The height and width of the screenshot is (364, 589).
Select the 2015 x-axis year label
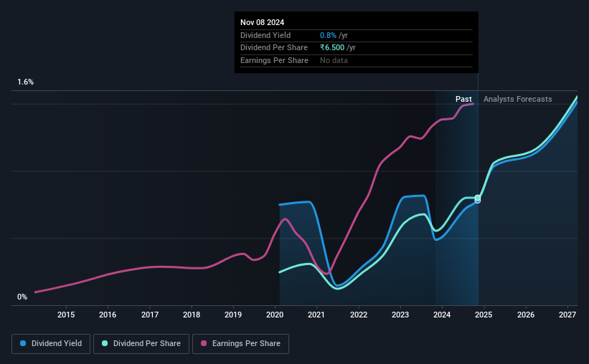click(x=66, y=315)
